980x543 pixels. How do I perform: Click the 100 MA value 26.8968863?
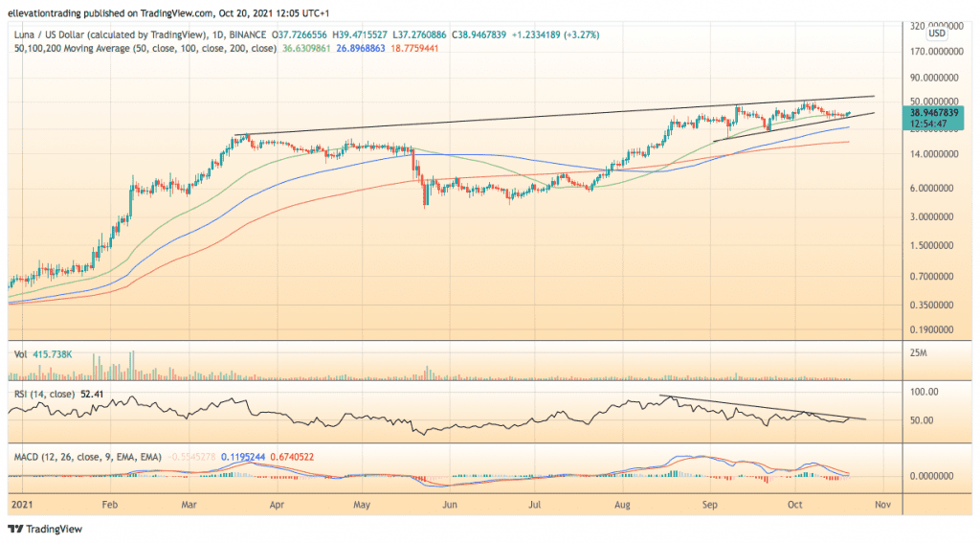point(361,48)
